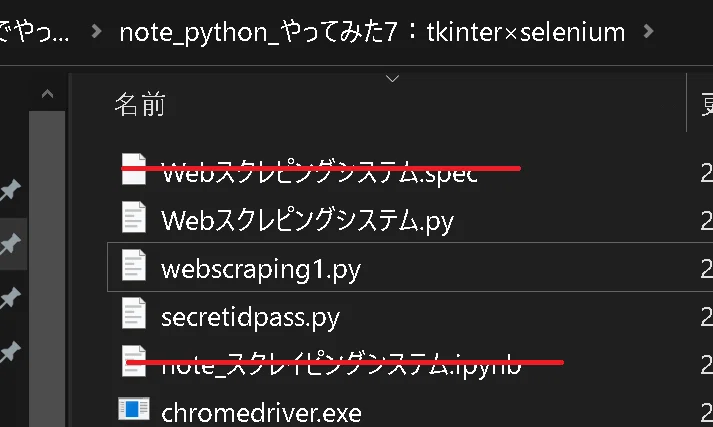Click the chromedriver.exe application icon

pos(134,409)
